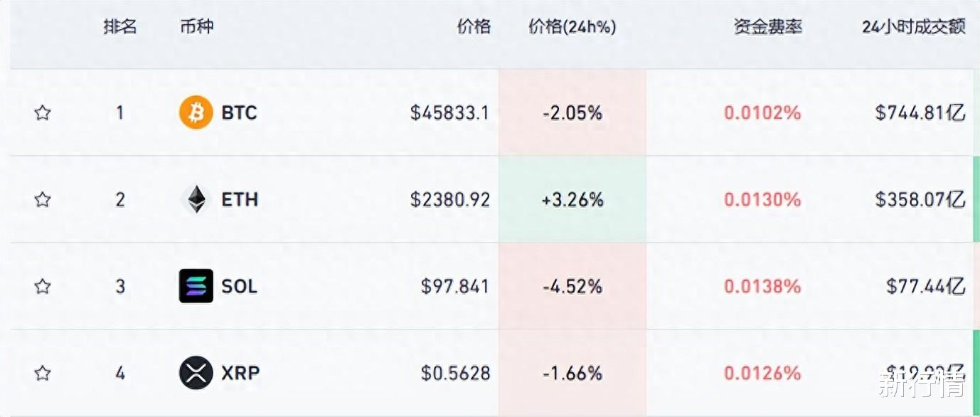Open the ETH coin name link
Screen dimensions: 980x417
[240, 200]
